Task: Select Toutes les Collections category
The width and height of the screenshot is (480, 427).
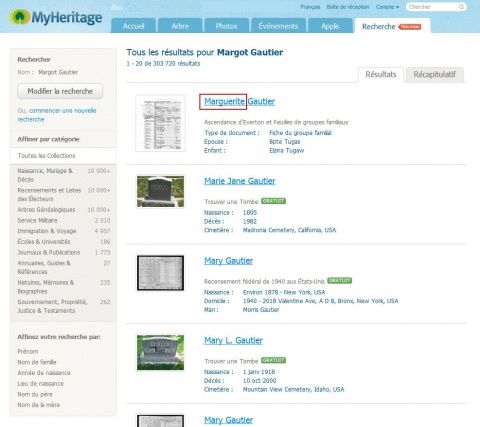Action: point(63,156)
